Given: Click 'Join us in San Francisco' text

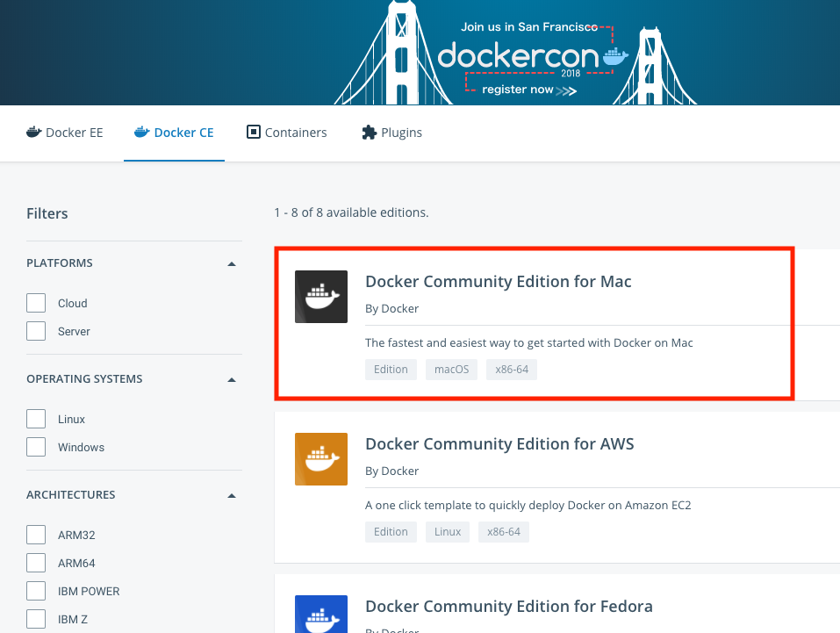Looking at the screenshot, I should (529, 27).
